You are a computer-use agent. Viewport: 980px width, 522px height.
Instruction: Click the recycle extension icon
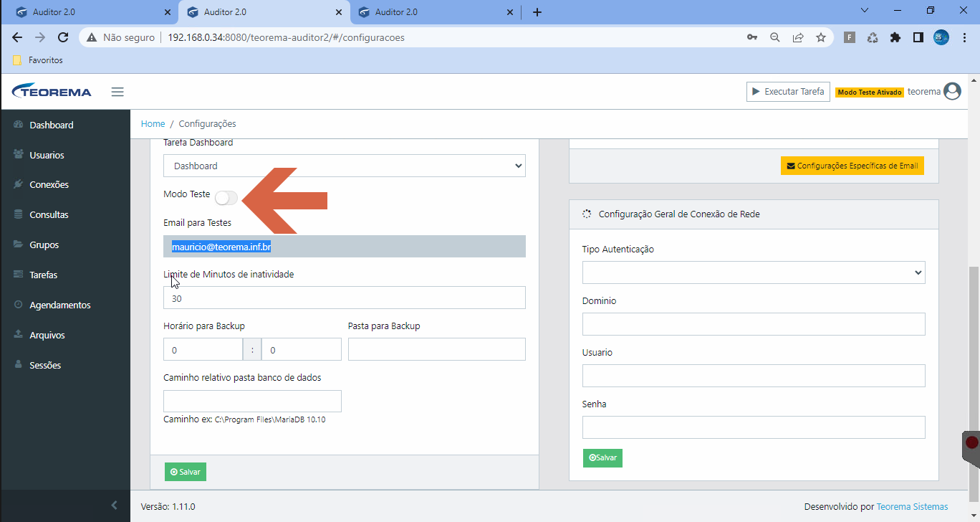tap(873, 37)
